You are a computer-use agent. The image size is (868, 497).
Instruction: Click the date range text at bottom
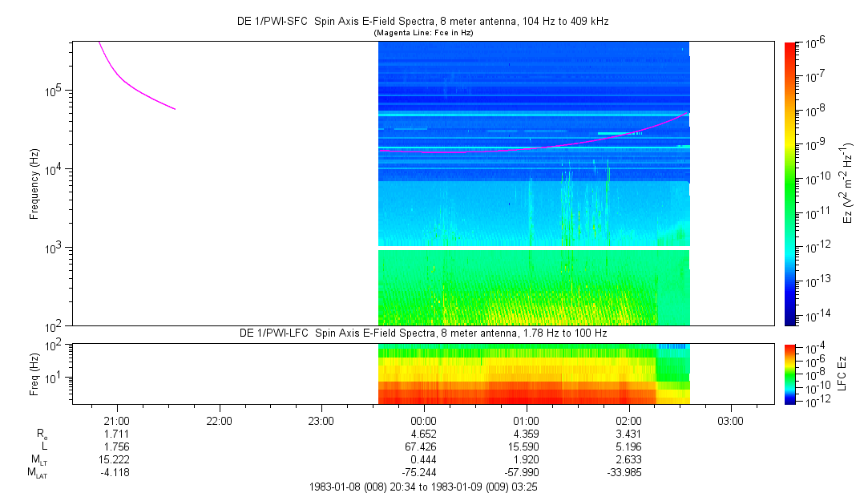click(x=423, y=487)
